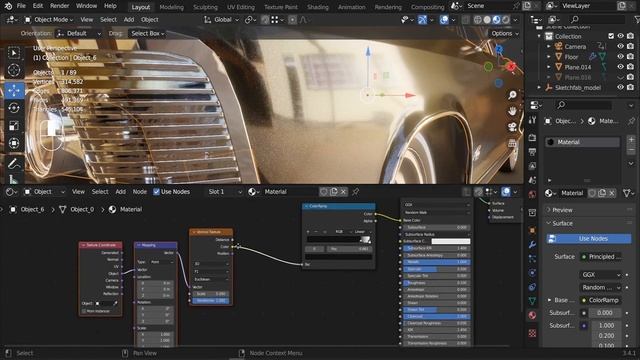Click the Outliner search field
The width and height of the screenshot is (640, 360).
point(597,19)
